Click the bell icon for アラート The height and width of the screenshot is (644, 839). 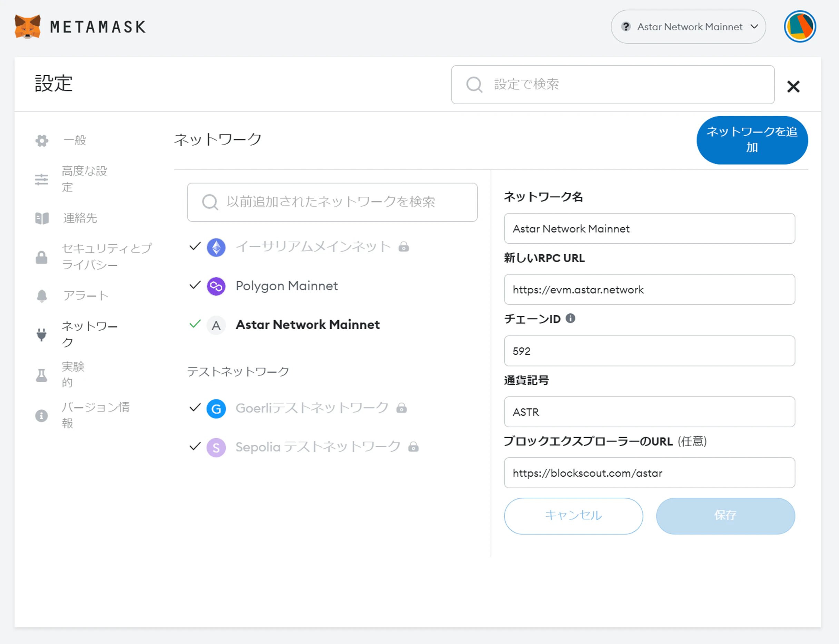[x=42, y=296]
